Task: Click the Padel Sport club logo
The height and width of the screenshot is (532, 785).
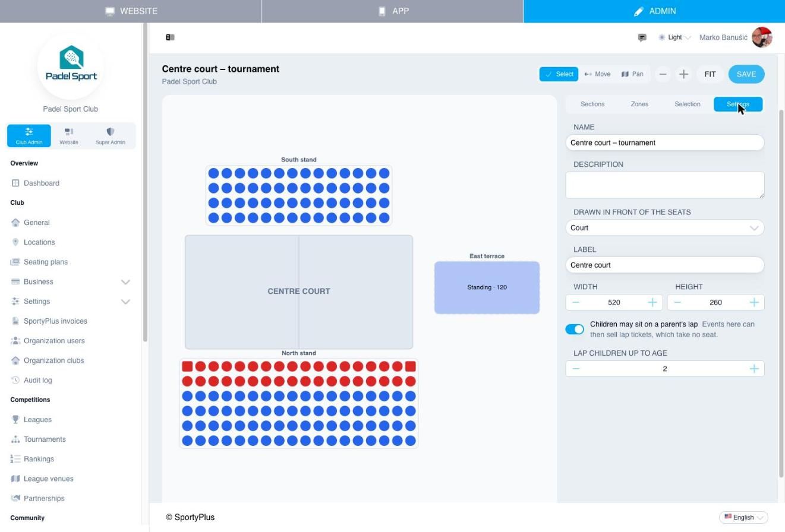Action: point(71,65)
